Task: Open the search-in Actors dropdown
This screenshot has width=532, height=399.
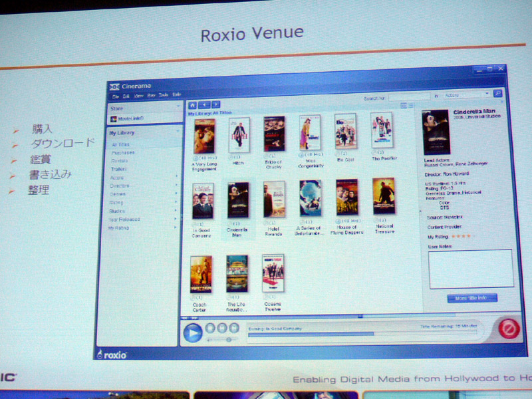Action: click(467, 94)
